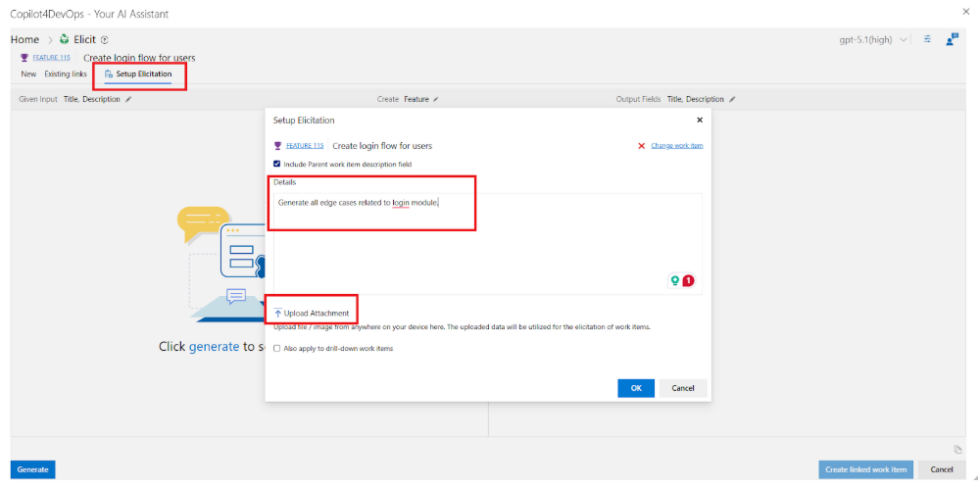Close the Setup Elicitation dialog with X
This screenshot has height=488, width=980.
[699, 120]
